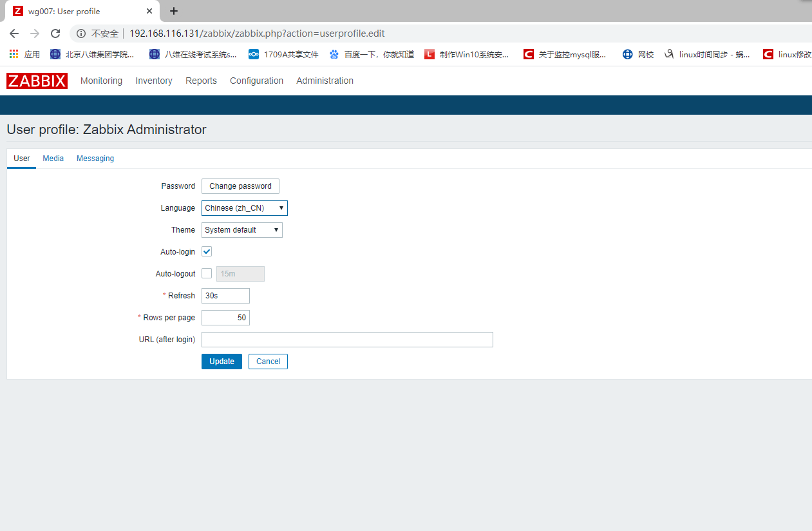Click the Update button
Image resolution: width=812 pixels, height=531 pixels.
coord(222,362)
